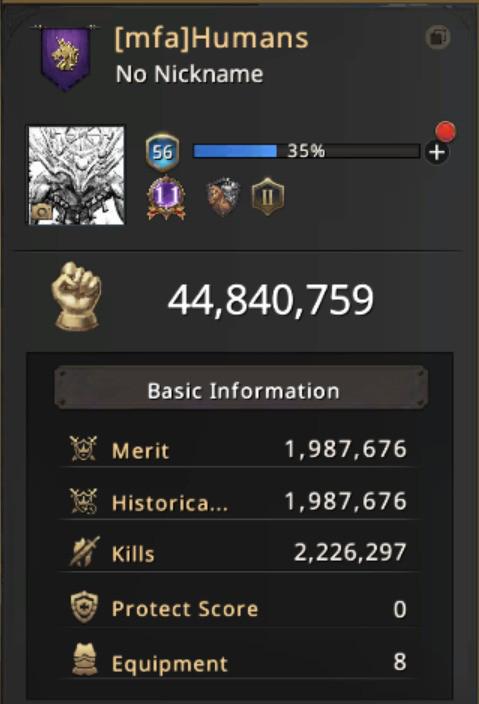
Task: Tap the golden fist power icon
Action: click(x=77, y=296)
